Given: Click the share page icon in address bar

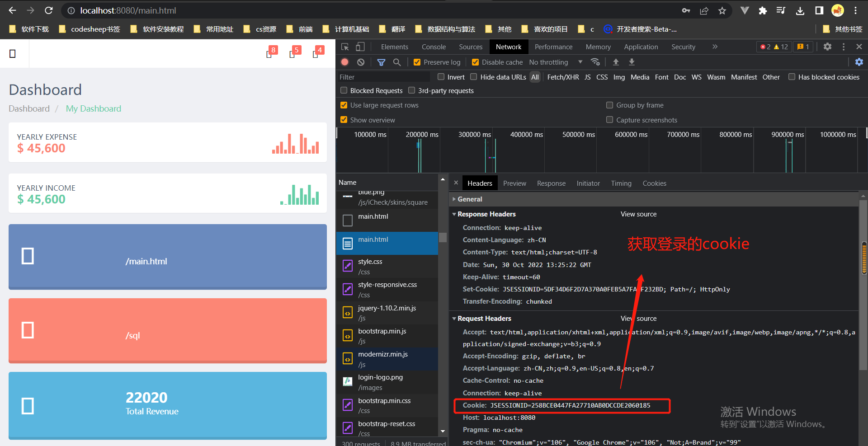Looking at the screenshot, I should pyautogui.click(x=704, y=10).
